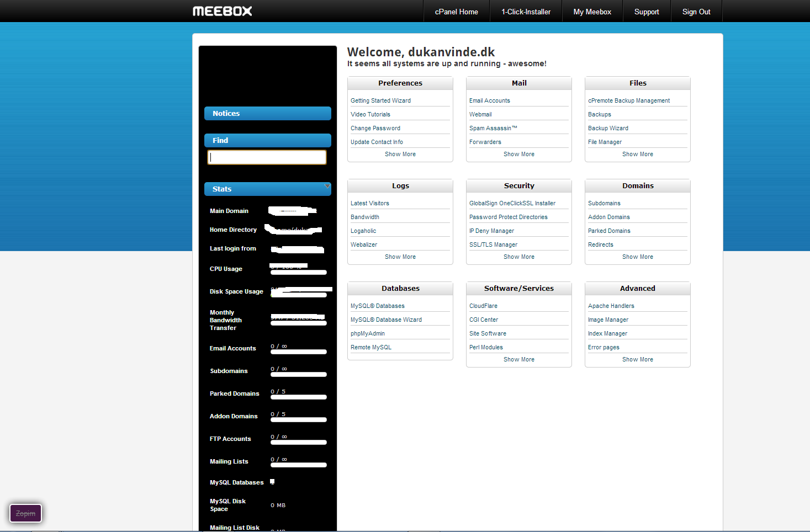Image resolution: width=810 pixels, height=532 pixels.
Task: Collapse the Stats panel arrow
Action: 327,186
